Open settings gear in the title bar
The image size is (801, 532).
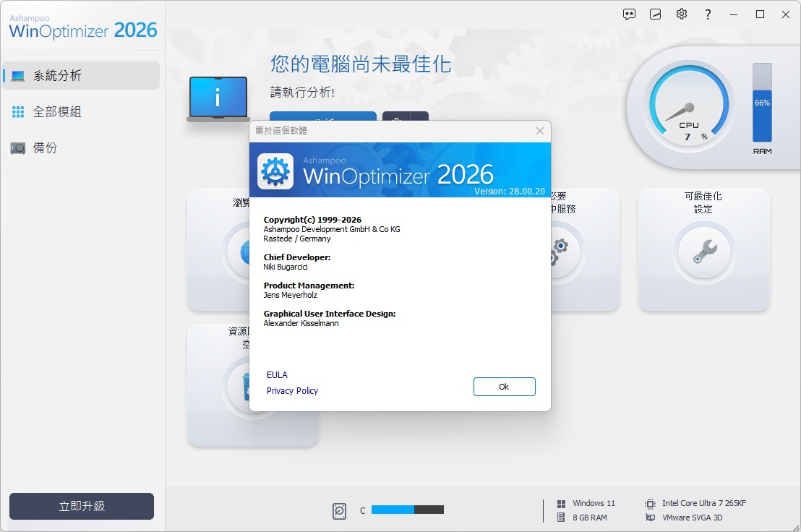tap(682, 14)
